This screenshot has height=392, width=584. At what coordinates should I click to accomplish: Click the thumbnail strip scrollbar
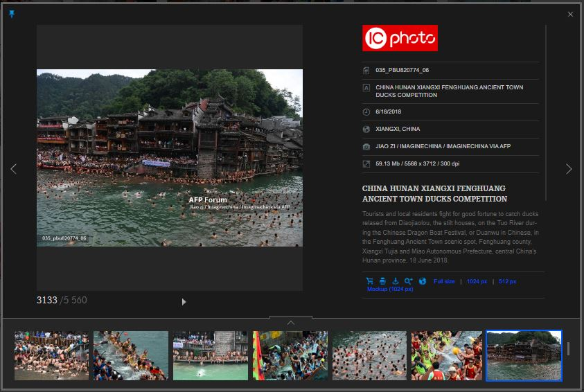click(x=568, y=348)
